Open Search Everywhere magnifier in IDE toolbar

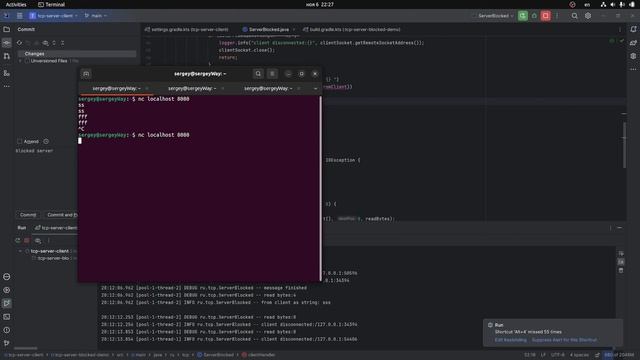(x=574, y=16)
